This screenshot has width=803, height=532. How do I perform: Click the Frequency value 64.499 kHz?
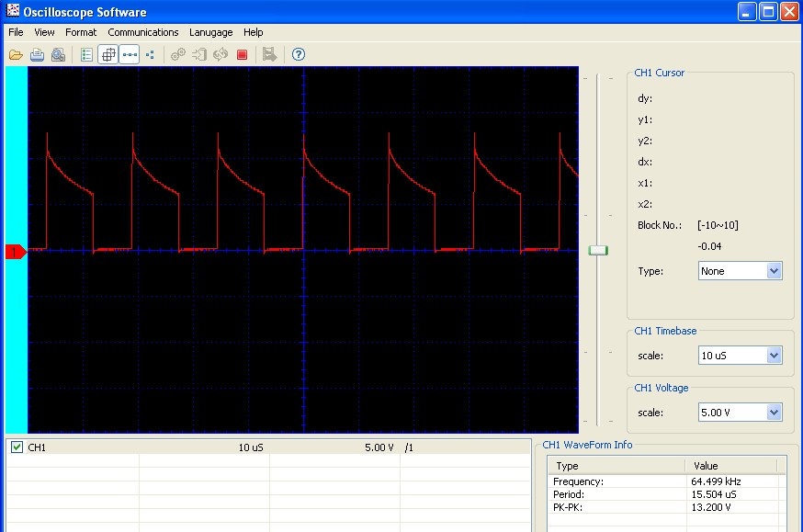[x=716, y=481]
